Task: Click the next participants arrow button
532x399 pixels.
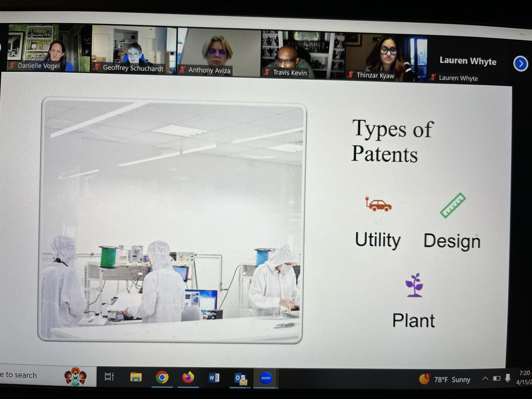Action: point(521,64)
